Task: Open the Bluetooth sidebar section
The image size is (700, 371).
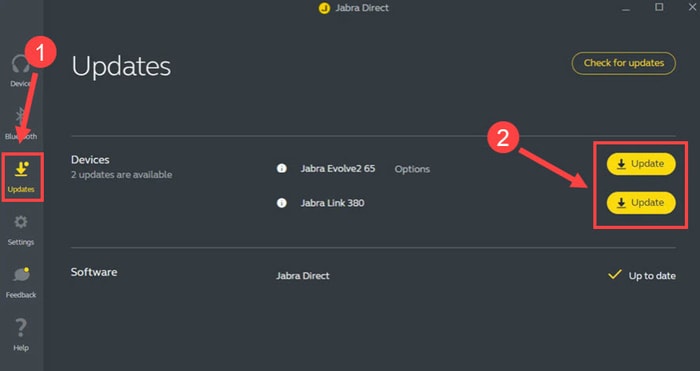Action: coord(21,124)
